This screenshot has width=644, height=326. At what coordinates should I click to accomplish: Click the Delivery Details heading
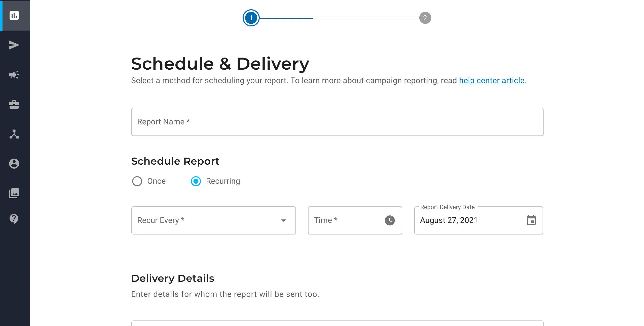[x=173, y=278]
